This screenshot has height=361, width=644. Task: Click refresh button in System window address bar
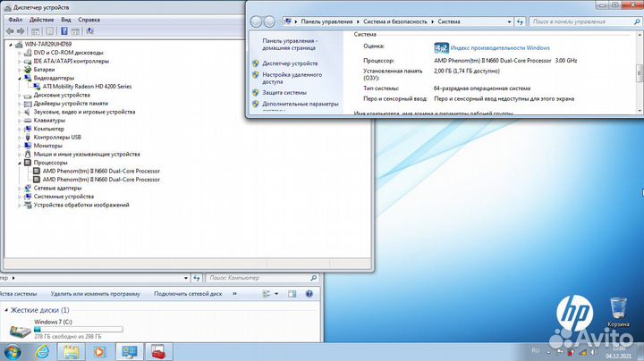coord(520,21)
